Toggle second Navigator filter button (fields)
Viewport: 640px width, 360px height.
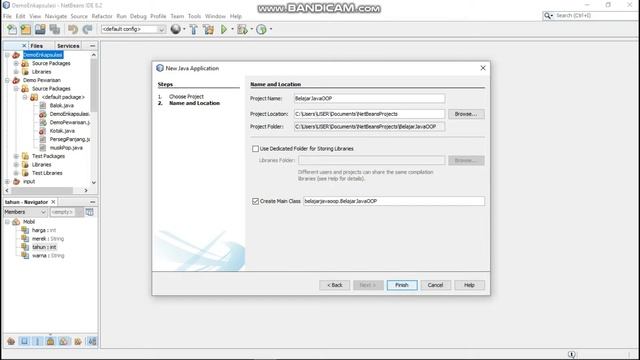[x=24, y=341]
